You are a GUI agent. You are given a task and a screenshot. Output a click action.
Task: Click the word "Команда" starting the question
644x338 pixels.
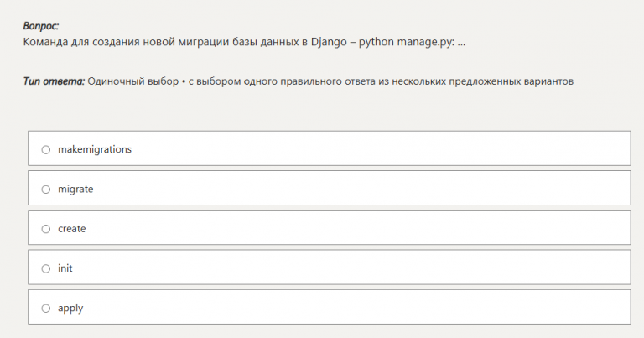(47, 42)
